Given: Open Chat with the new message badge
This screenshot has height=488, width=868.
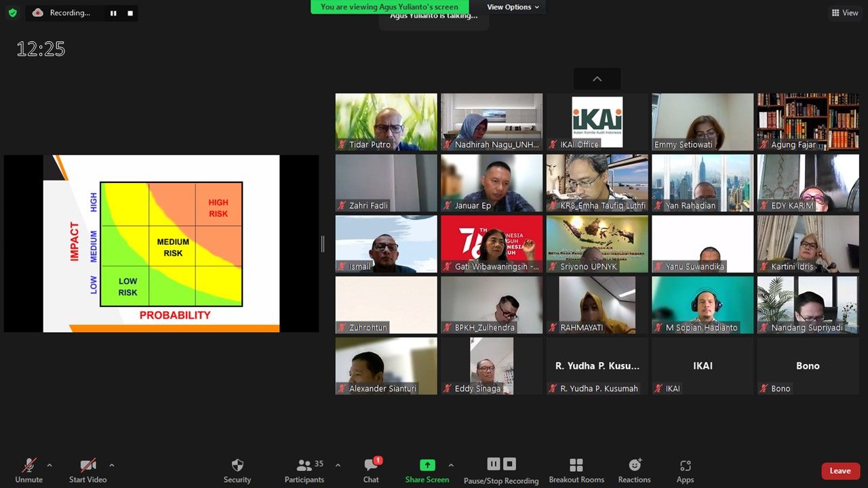Looking at the screenshot, I should pos(371,470).
